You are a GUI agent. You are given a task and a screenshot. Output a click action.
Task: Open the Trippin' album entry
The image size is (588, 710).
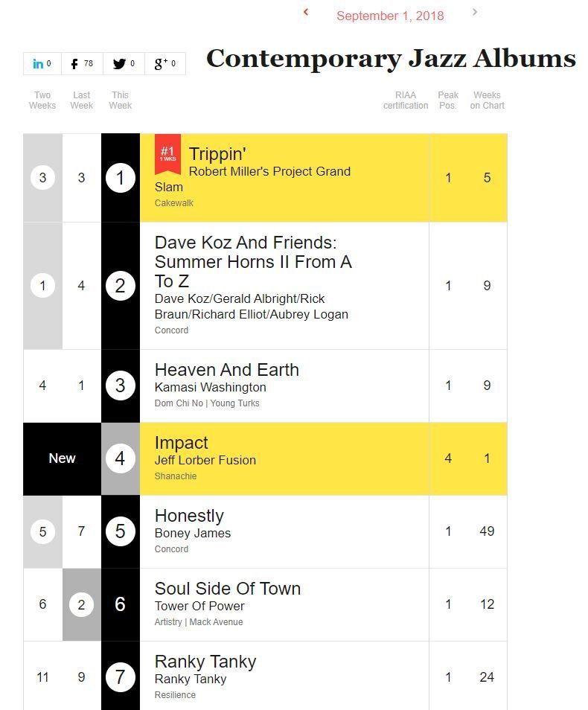tap(217, 154)
